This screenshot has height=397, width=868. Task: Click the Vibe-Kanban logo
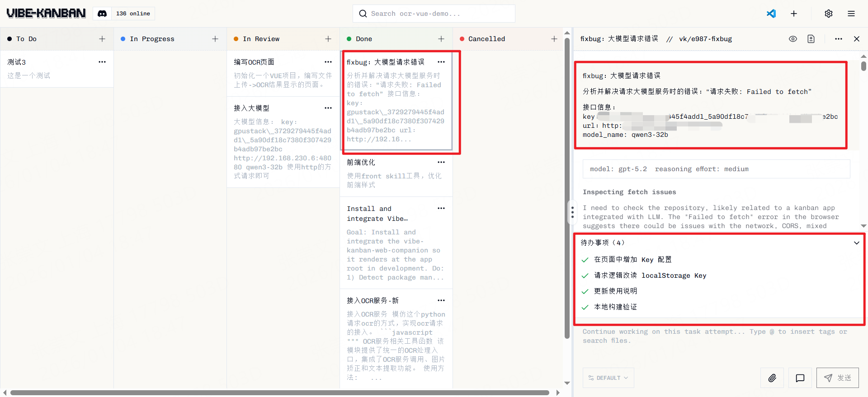click(x=46, y=13)
